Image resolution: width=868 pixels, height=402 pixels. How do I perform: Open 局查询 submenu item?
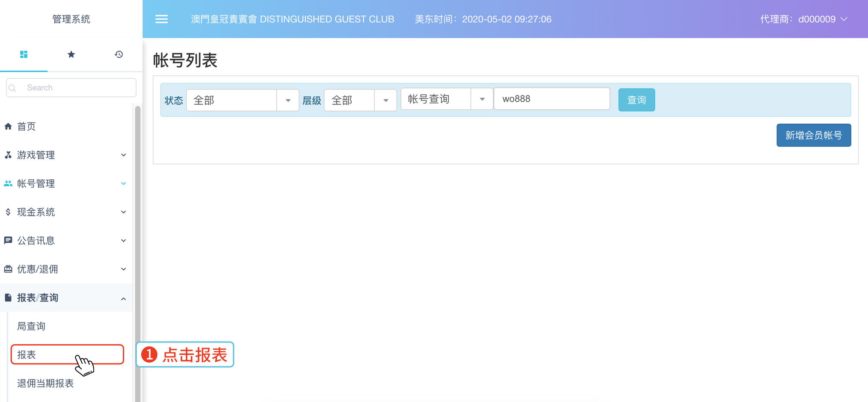[31, 326]
